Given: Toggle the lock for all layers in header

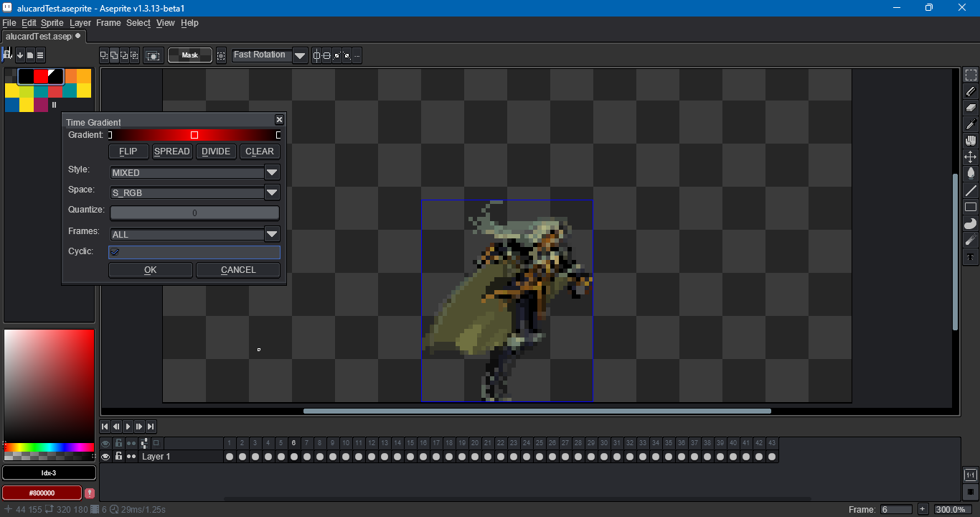Looking at the screenshot, I should click(118, 443).
